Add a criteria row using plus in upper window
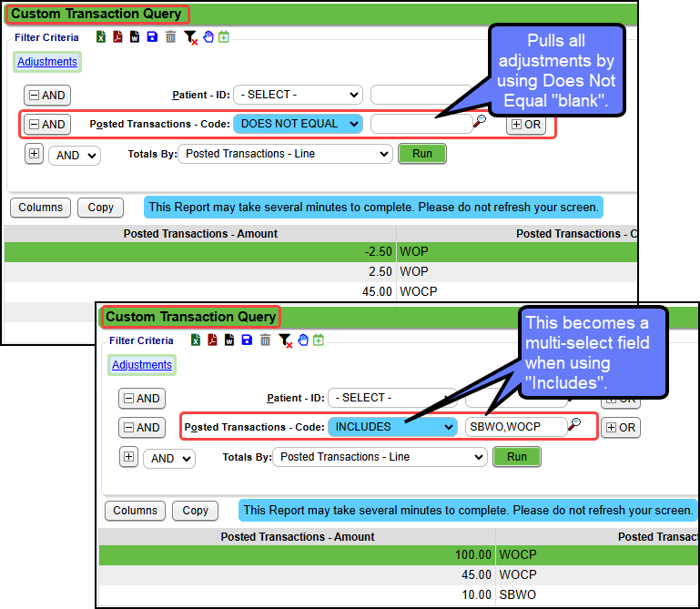The image size is (700, 609). 34,154
